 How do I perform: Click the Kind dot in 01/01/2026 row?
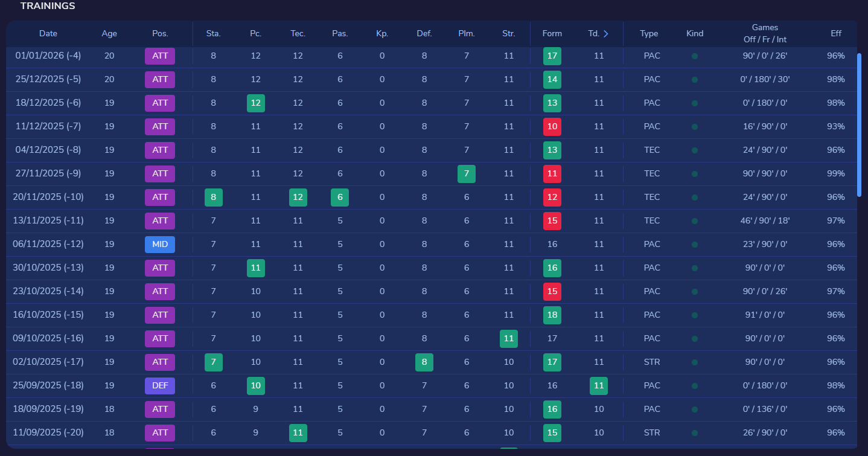pos(695,56)
